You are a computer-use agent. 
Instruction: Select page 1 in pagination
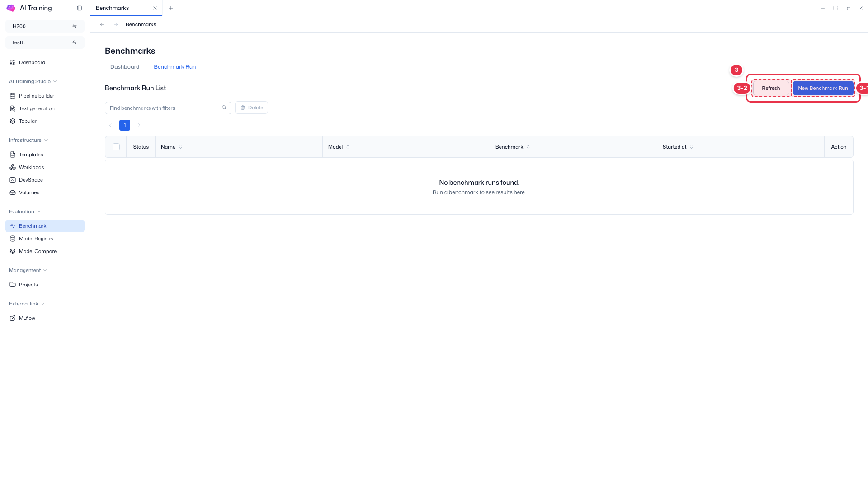click(x=125, y=125)
